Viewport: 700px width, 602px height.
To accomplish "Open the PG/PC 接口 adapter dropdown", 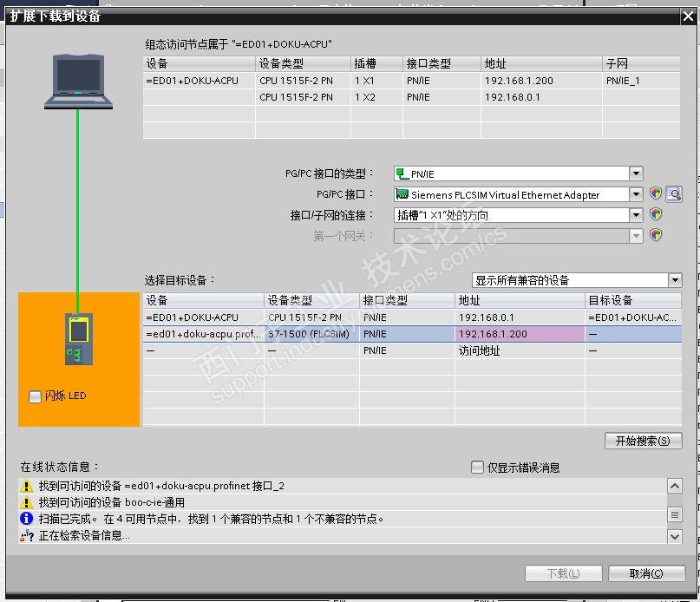I will coord(636,194).
